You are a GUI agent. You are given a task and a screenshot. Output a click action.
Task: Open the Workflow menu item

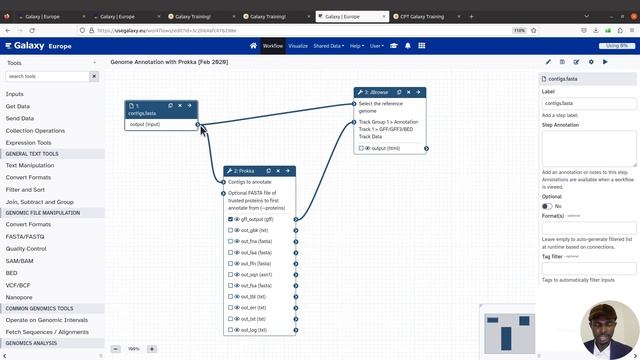point(273,46)
